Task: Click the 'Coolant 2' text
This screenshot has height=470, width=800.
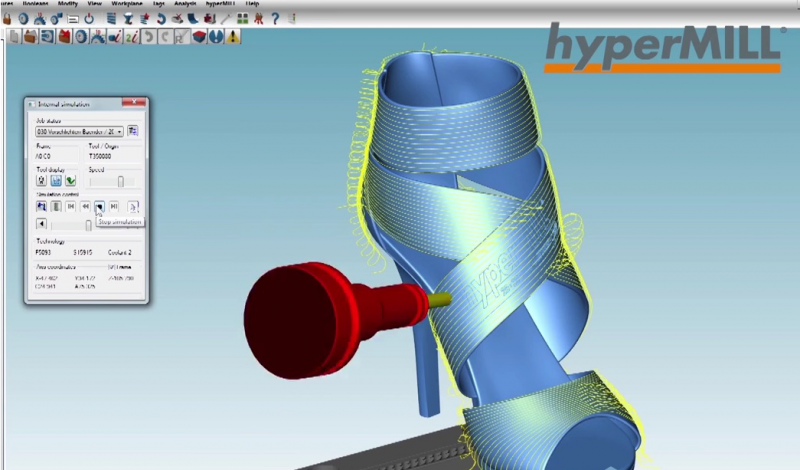Action: [x=119, y=253]
